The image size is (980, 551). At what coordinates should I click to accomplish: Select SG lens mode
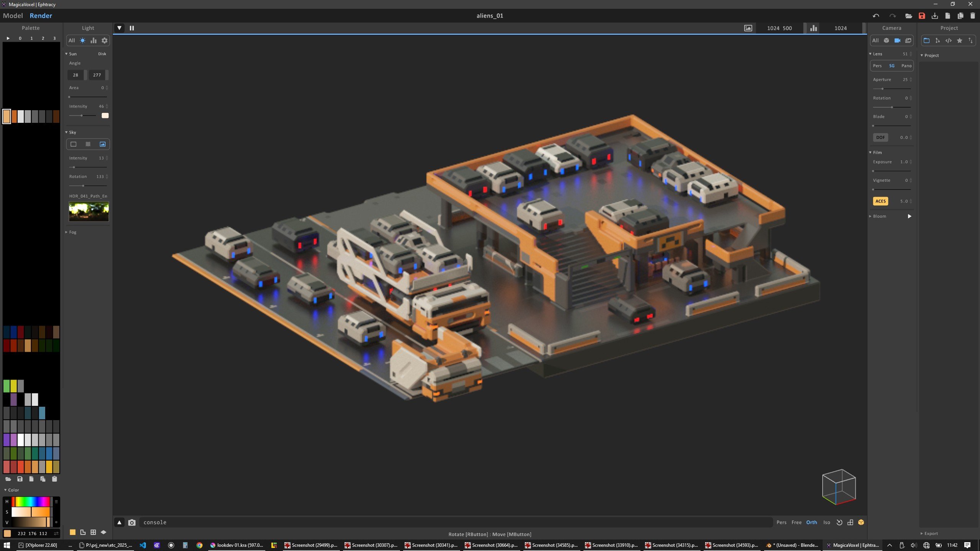[x=892, y=66]
